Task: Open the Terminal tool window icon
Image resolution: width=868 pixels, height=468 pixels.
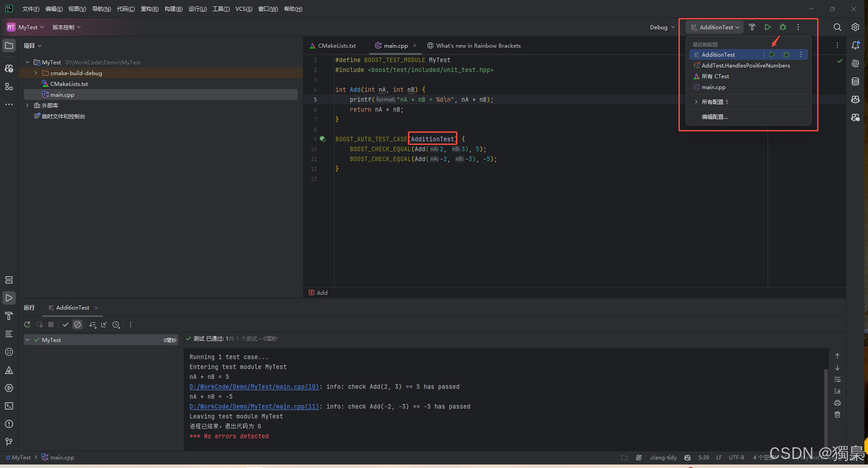Action: 9,406
